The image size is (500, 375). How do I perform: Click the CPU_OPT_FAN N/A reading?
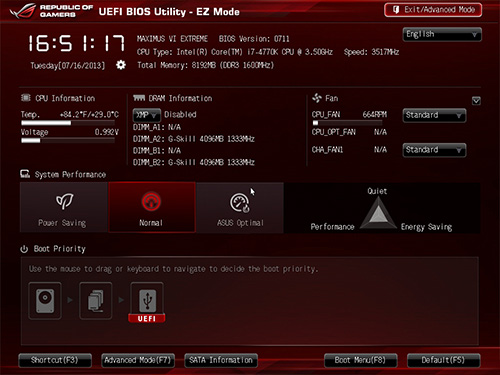tap(349, 132)
